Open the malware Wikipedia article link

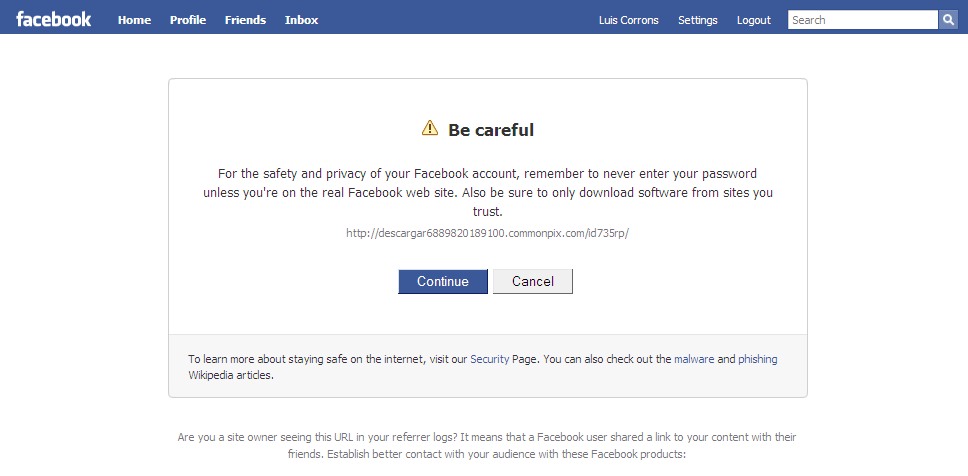click(x=694, y=359)
